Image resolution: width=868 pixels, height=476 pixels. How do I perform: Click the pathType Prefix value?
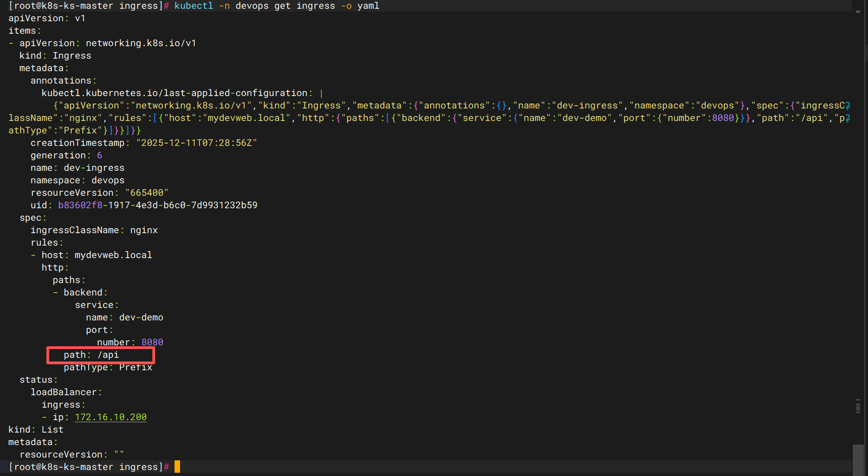coord(135,368)
